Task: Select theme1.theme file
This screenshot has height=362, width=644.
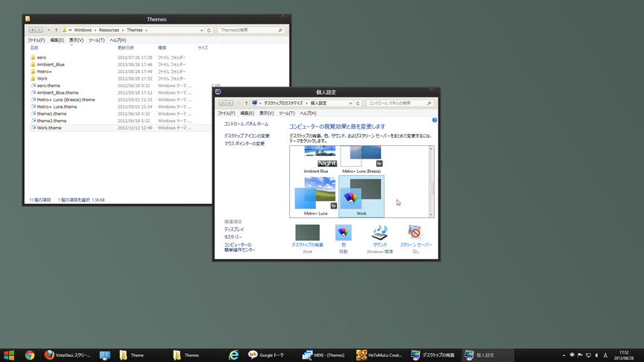Action: (51, 114)
